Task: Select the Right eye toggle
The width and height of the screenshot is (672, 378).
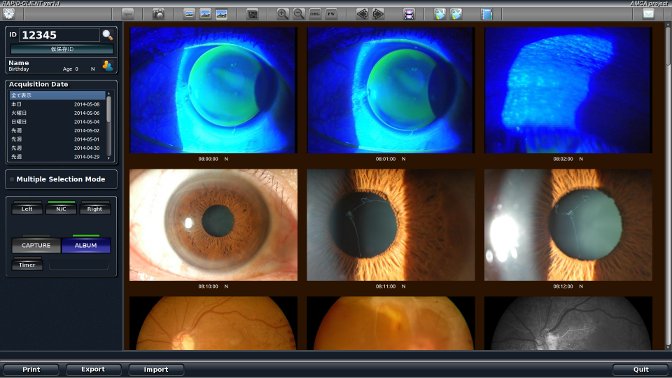Action: click(x=95, y=209)
